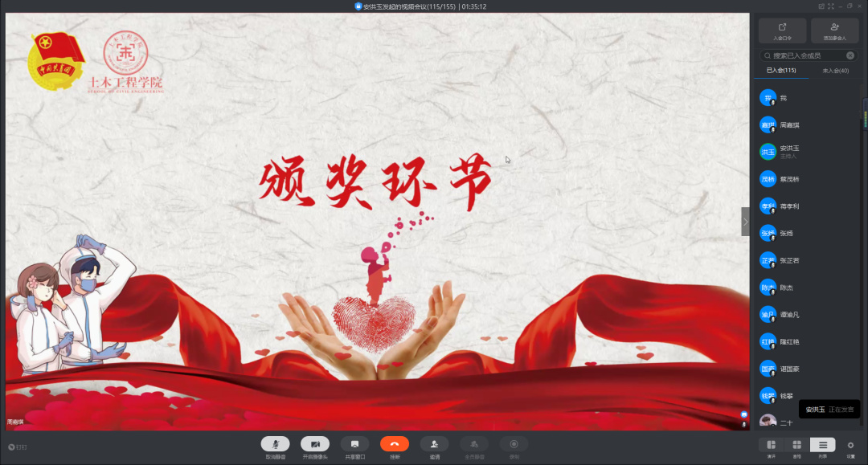This screenshot has height=465, width=868.
Task: Click the 全员静音 mute-all icon
Action: (474, 444)
